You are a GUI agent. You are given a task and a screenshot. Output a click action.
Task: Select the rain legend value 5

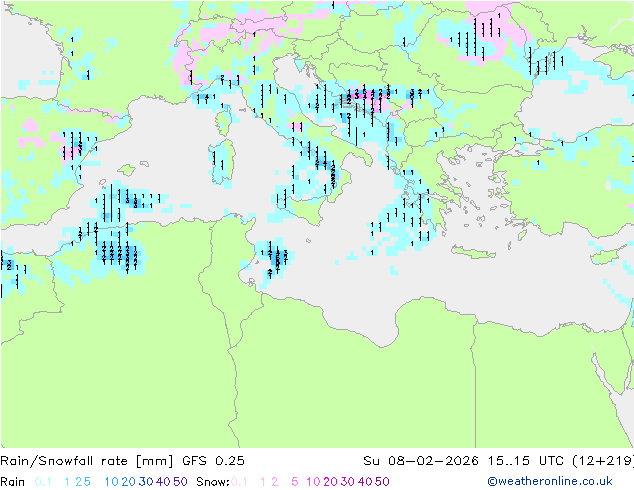[91, 481]
